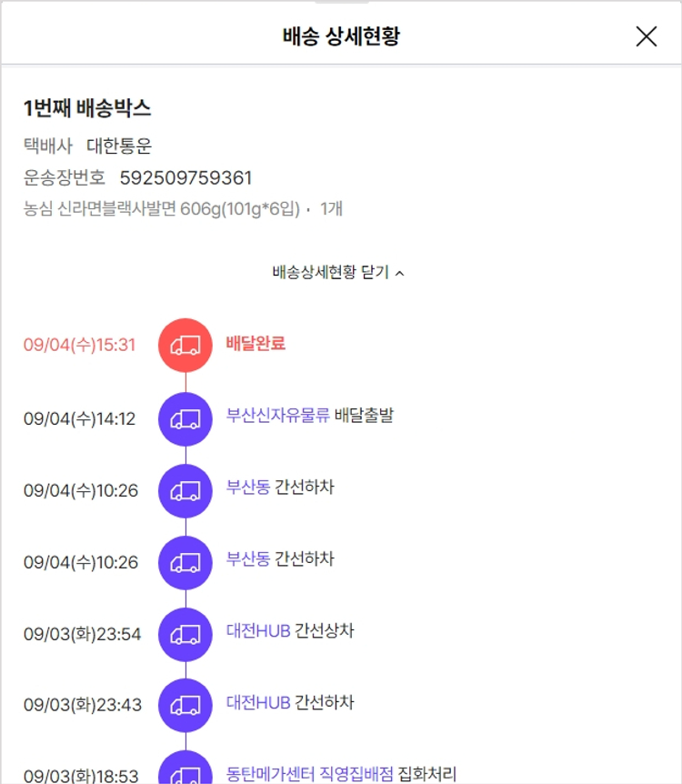The width and height of the screenshot is (682, 784).
Task: Click the truck icon for 동탄메가센터 집화처리
Action: tap(186, 771)
